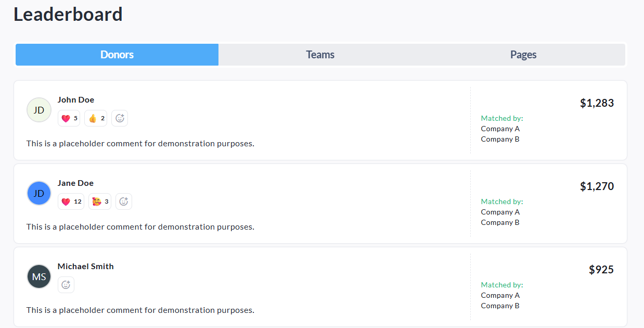Click the smiling face emoji reaction with count 3
This screenshot has width=644, height=328.
pos(100,201)
